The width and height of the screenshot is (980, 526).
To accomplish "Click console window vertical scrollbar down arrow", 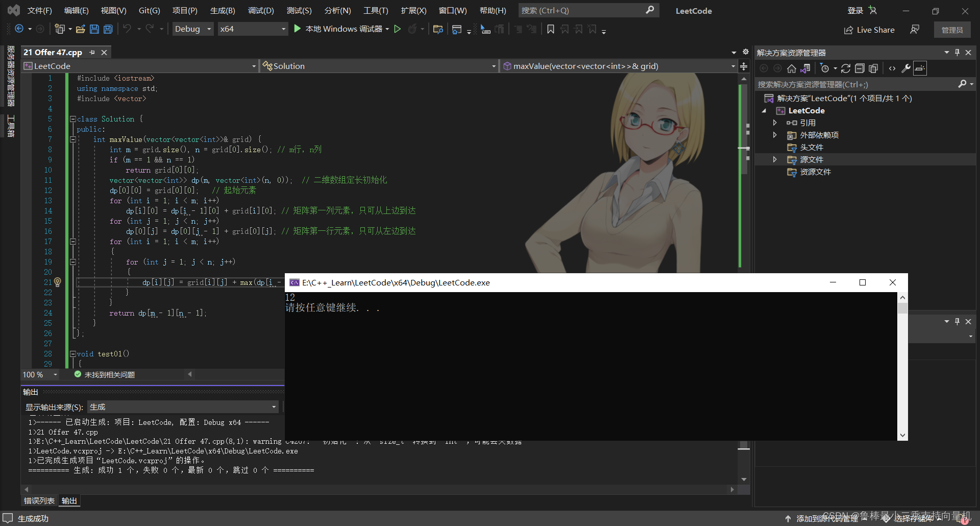I will tap(902, 435).
